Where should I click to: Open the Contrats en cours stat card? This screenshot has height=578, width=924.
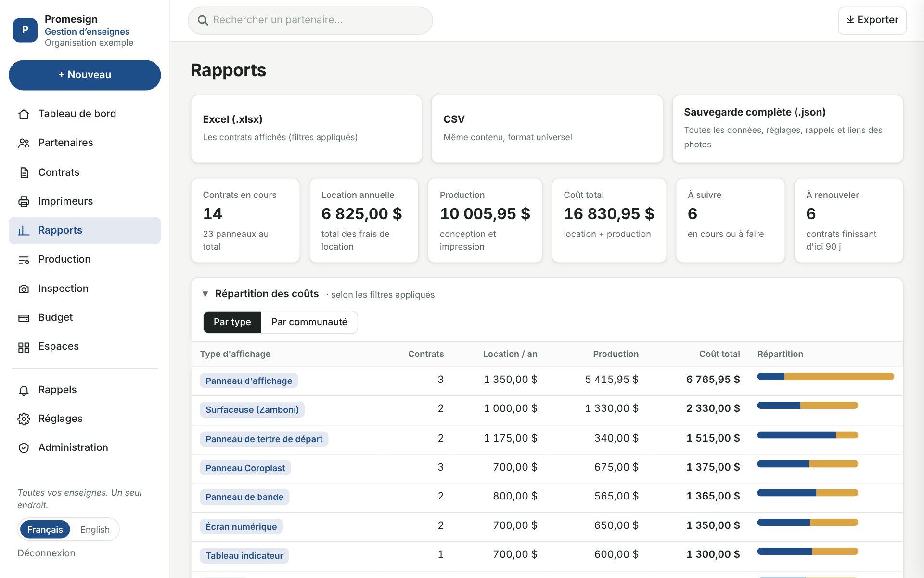click(245, 220)
